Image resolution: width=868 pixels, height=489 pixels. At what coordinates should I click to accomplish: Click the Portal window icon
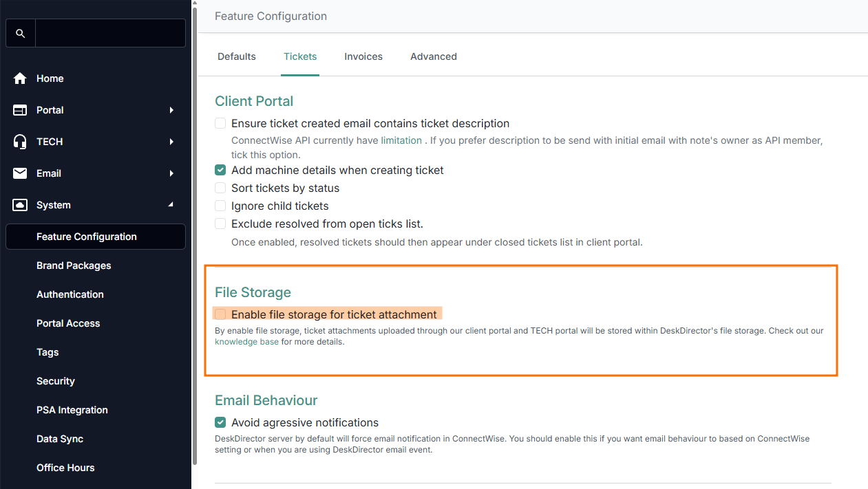20,110
